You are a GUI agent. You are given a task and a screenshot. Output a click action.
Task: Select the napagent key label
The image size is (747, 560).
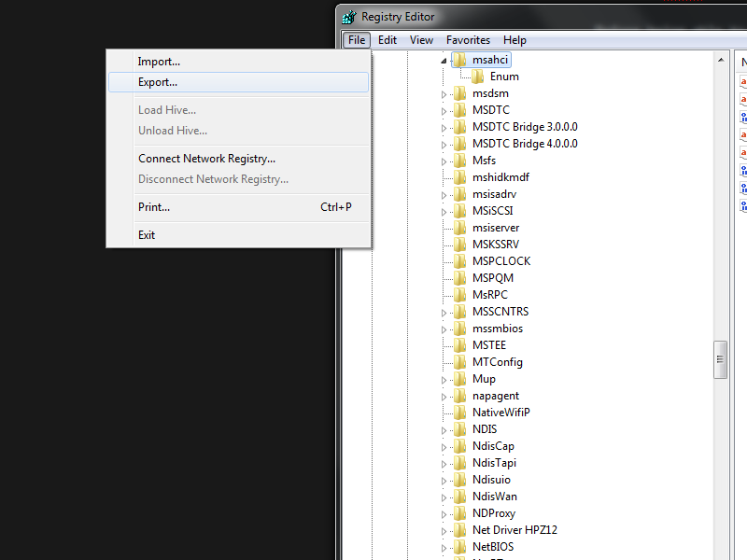pos(496,396)
